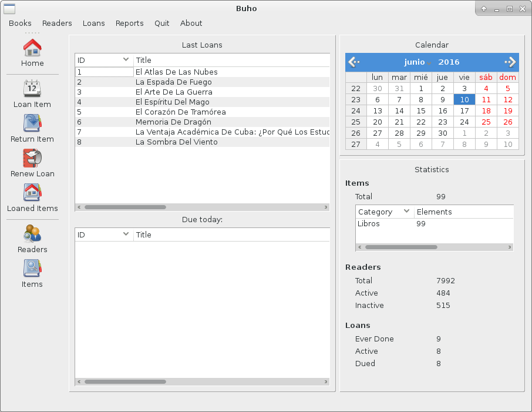This screenshot has height=412, width=532.
Task: Click the 'Ever Done' loans label
Action: (x=375, y=339)
